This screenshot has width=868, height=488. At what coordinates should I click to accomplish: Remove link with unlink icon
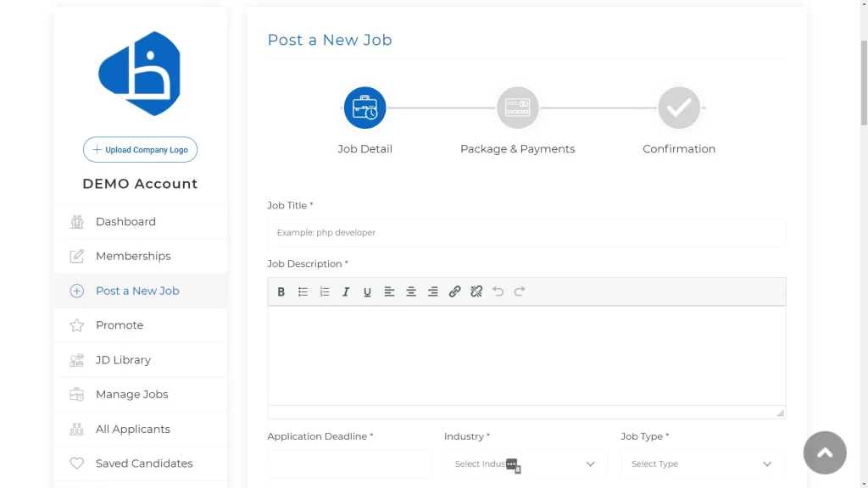[x=476, y=291]
